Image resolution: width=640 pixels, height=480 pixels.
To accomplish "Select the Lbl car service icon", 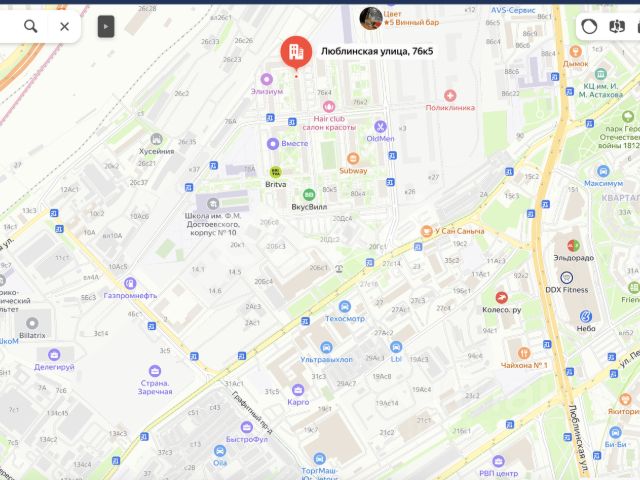I will click(x=396, y=347).
